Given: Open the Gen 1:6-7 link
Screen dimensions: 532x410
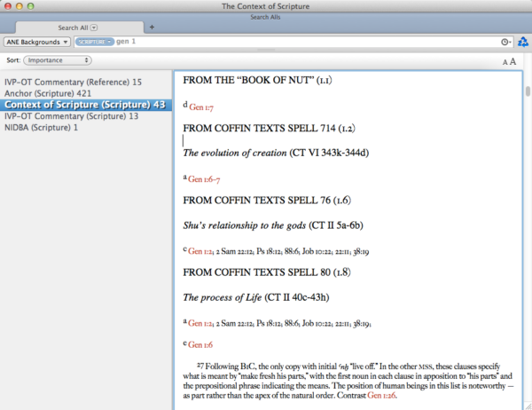Looking at the screenshot, I should tap(205, 178).
